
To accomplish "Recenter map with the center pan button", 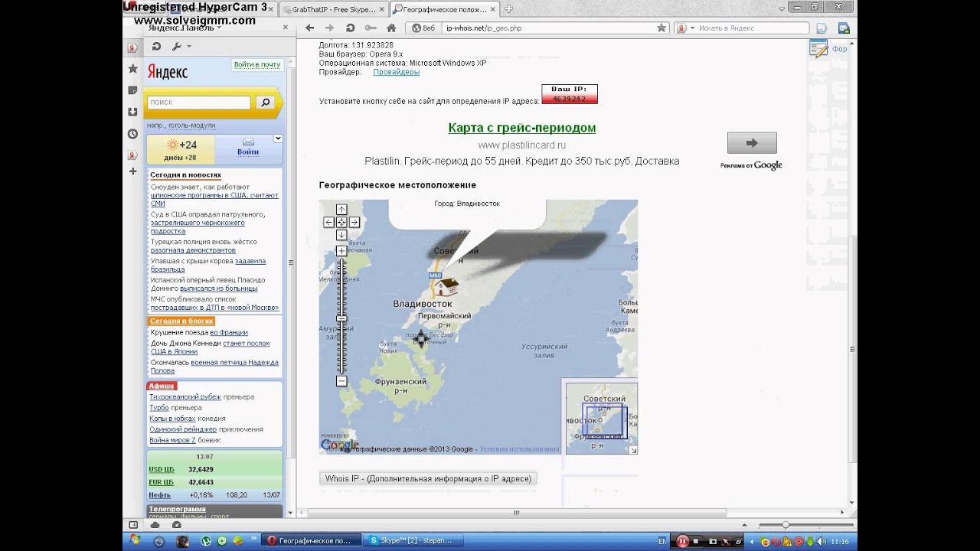I will [x=341, y=222].
